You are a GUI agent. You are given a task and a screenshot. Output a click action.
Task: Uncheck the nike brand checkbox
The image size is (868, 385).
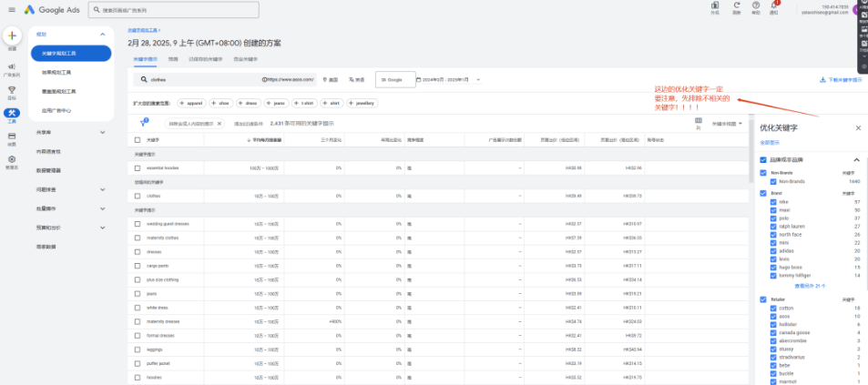[x=774, y=202]
